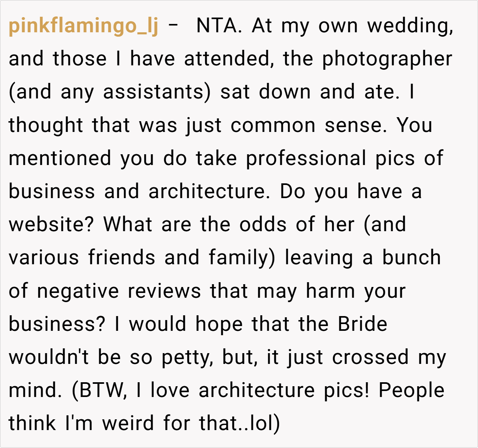Viewport: 478px width, 448px height.
Task: Click the word "negative" in the comment
Action: pyautogui.click(x=78, y=291)
